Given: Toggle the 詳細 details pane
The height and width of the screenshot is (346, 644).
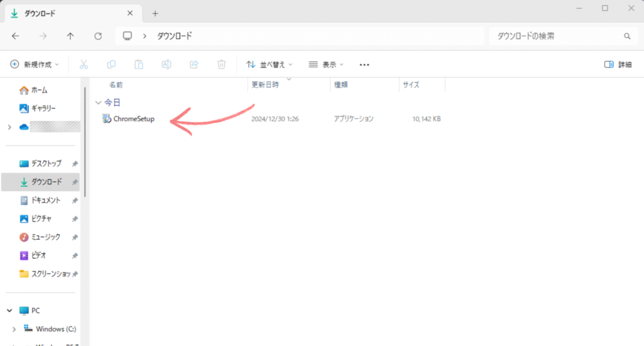Looking at the screenshot, I should point(618,65).
